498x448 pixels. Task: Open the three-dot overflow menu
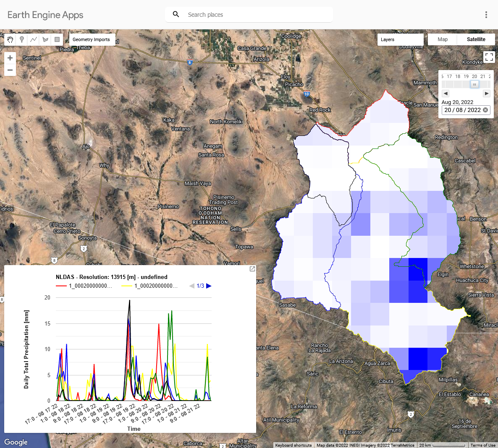(x=486, y=15)
